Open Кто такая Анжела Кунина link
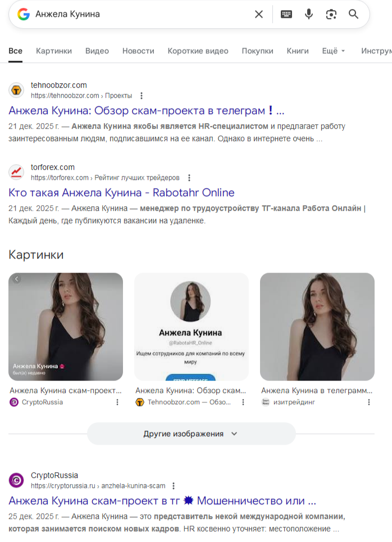This screenshot has width=392, height=542. click(x=121, y=192)
